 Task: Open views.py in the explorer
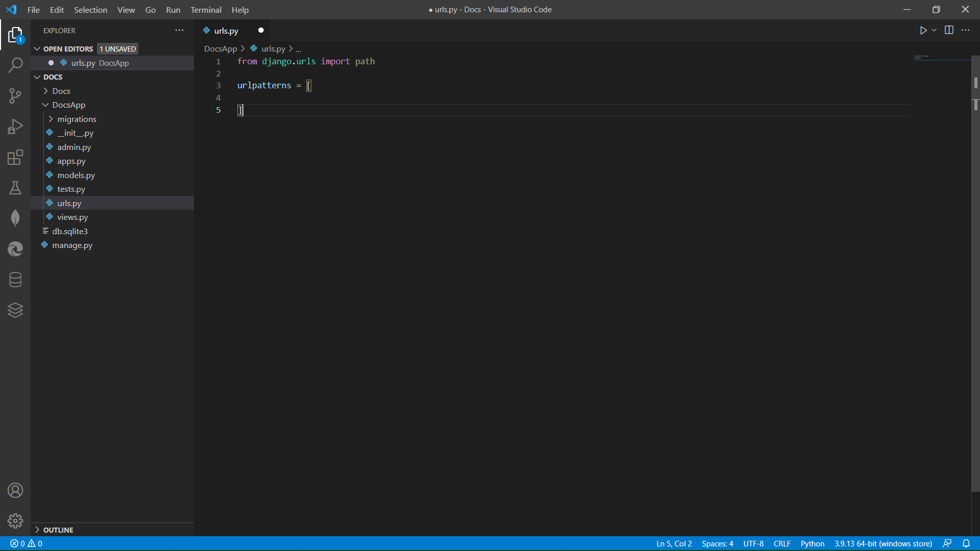[72, 217]
